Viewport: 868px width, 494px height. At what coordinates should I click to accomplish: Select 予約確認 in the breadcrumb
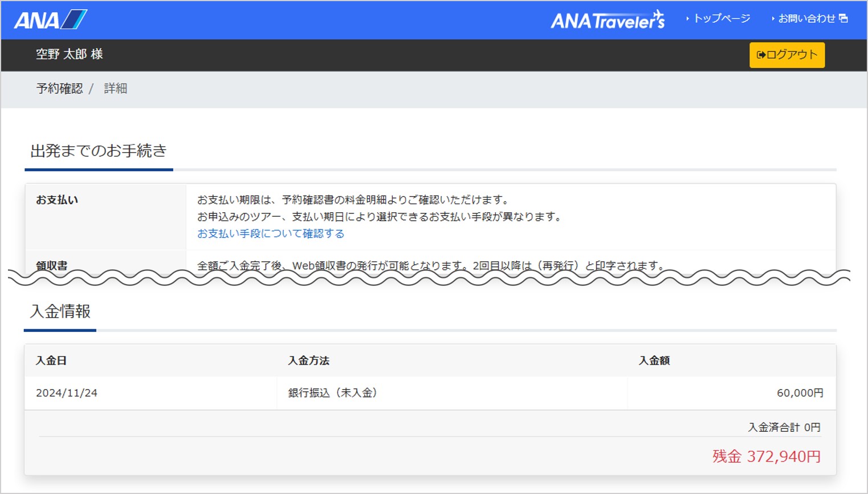click(60, 88)
